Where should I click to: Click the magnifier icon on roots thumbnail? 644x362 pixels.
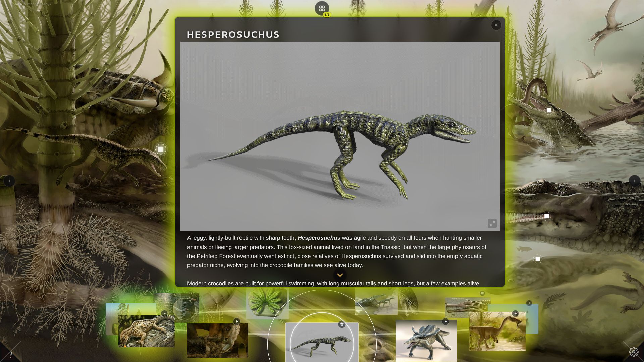tap(191, 294)
